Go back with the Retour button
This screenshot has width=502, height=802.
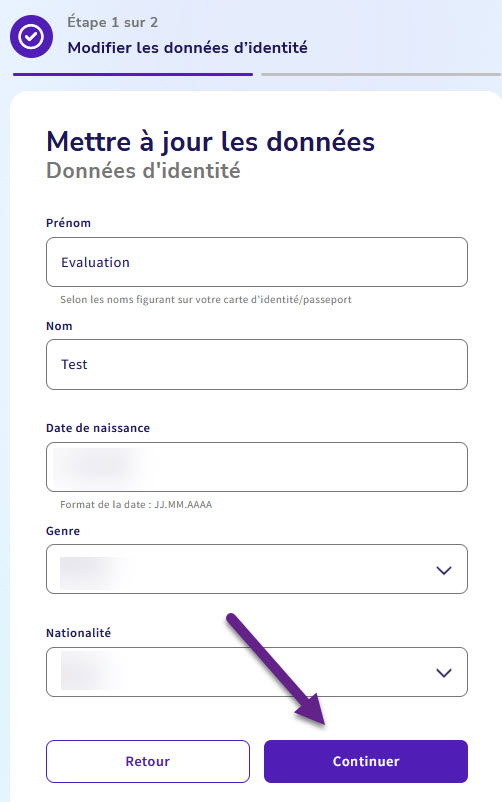(148, 761)
